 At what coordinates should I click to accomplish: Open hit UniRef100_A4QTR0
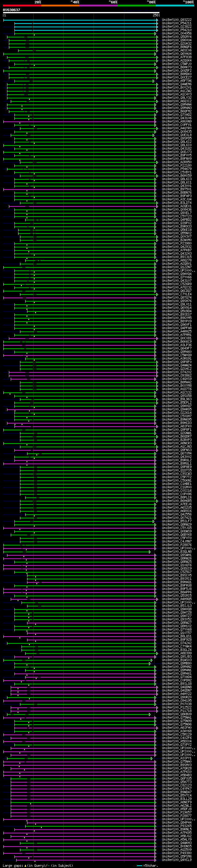(x=177, y=128)
